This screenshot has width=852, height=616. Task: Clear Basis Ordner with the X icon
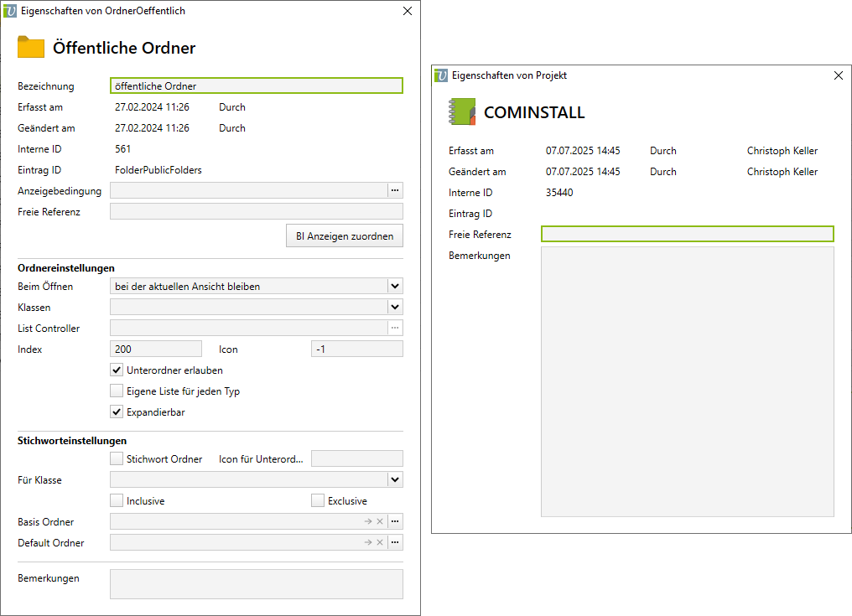pyautogui.click(x=379, y=521)
